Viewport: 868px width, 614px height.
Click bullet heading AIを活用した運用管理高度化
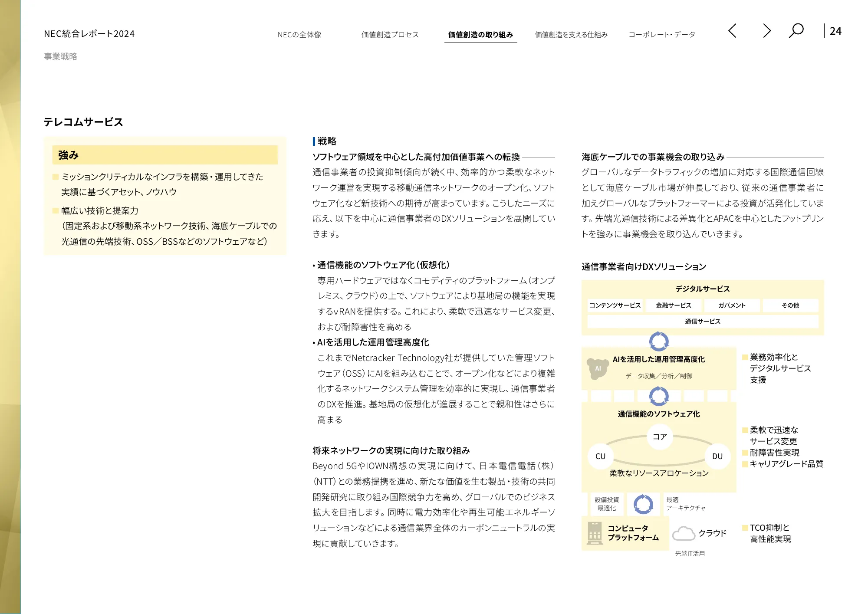pos(373,342)
